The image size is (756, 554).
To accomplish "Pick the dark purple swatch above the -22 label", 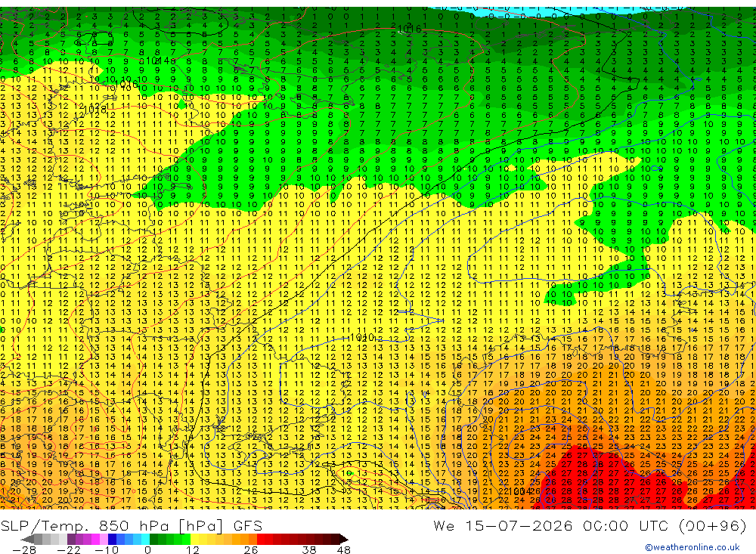I will pos(71,539).
